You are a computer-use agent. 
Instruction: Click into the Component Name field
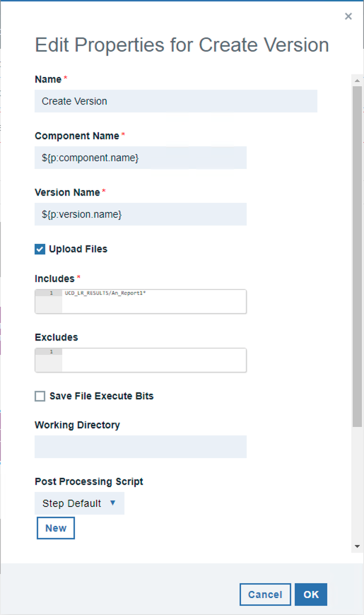click(141, 158)
